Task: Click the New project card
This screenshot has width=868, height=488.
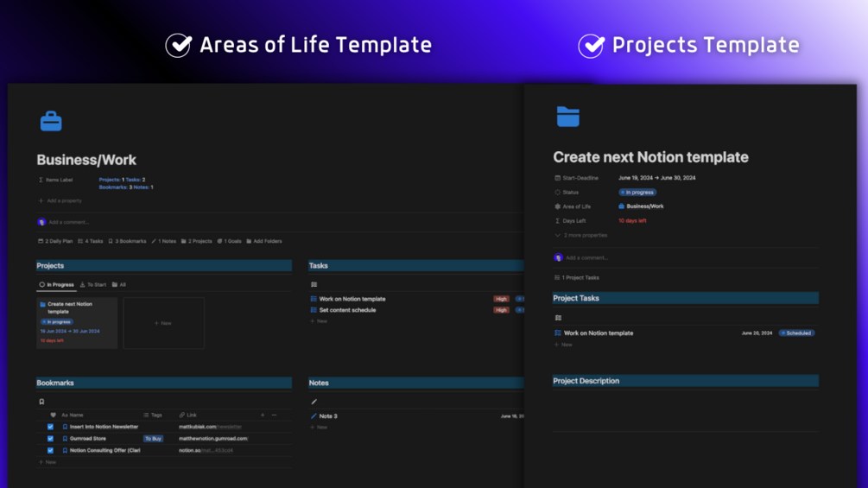Action: click(164, 323)
